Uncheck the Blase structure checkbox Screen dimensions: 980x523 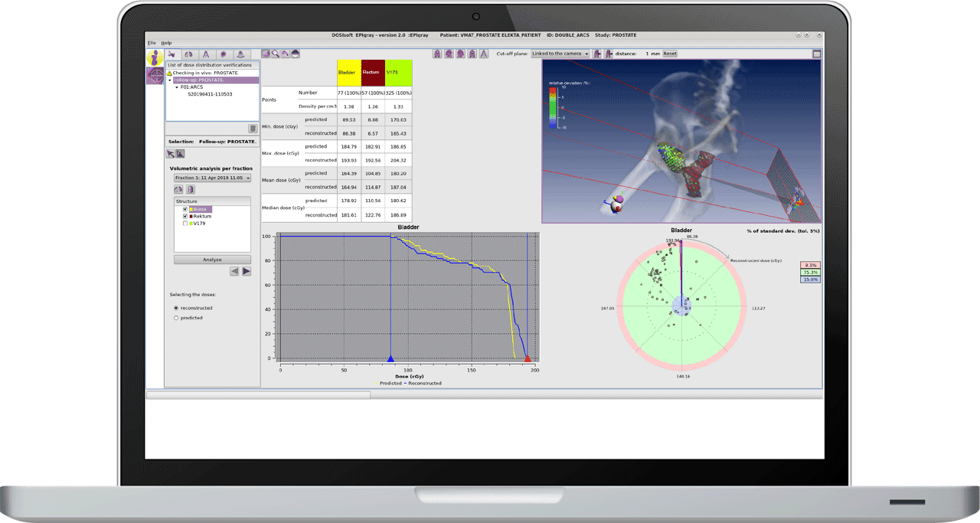click(185, 209)
